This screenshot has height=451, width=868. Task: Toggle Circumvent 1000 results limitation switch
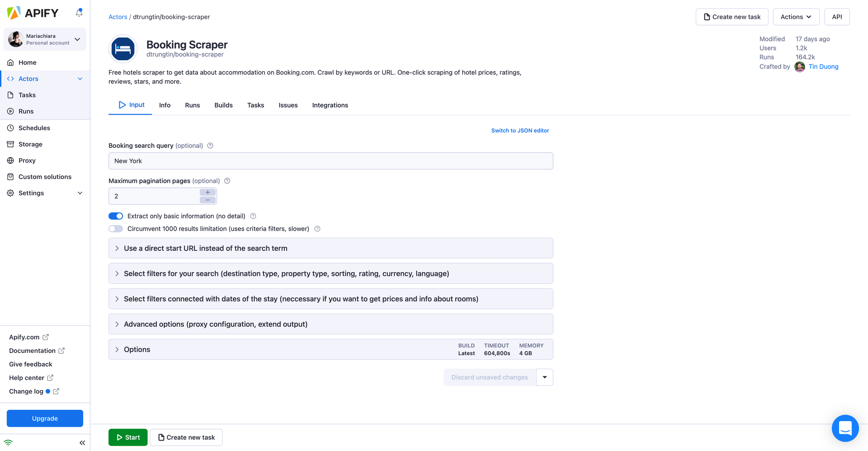click(116, 229)
